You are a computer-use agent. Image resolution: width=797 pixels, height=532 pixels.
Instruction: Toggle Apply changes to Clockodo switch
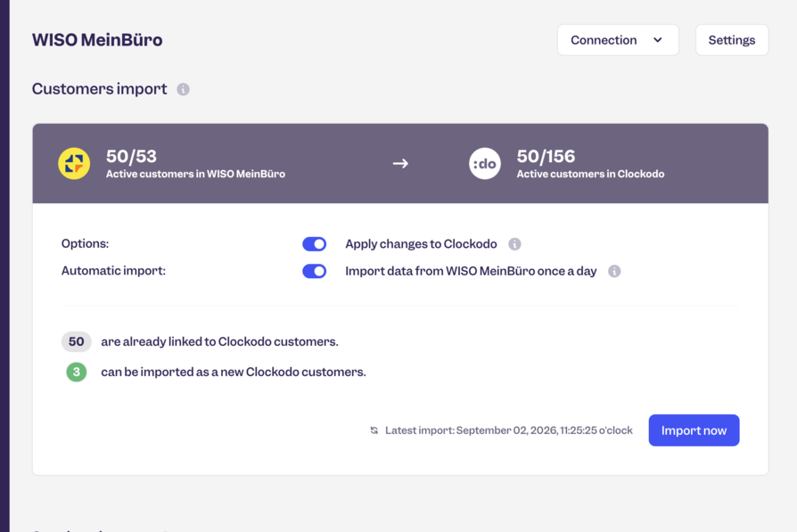(x=314, y=244)
